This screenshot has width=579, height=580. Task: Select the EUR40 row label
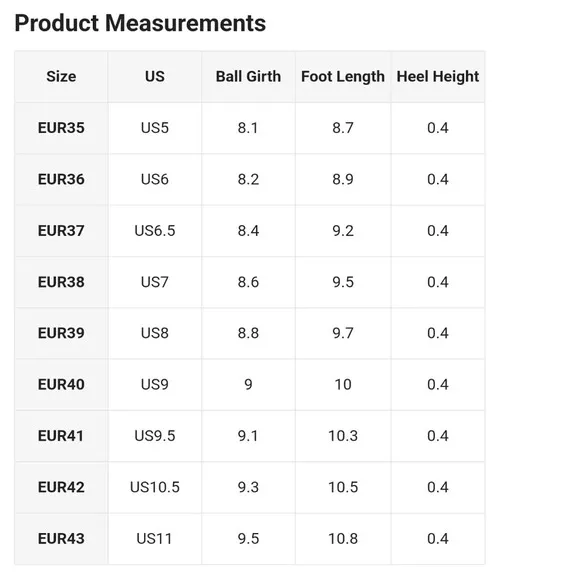click(61, 385)
